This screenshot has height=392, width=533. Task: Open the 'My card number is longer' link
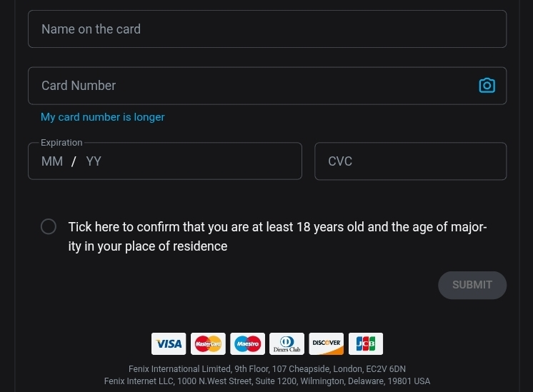(102, 117)
